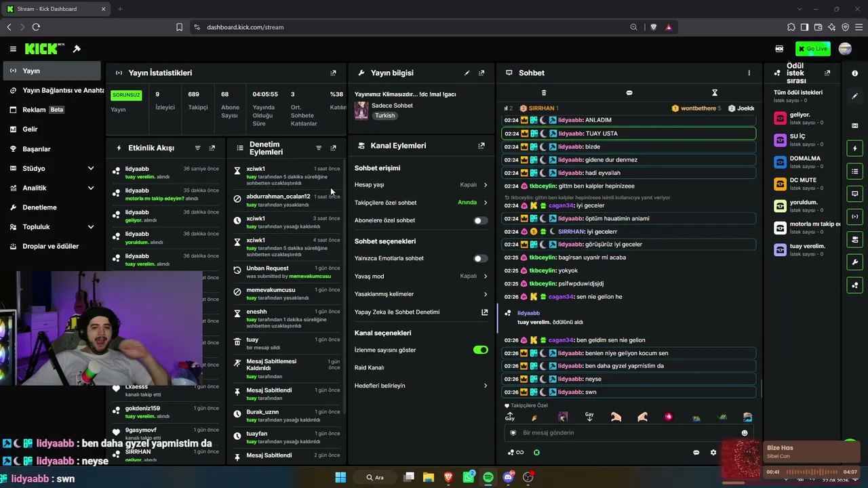Click the rewards dots icon in right sidebar
Image resolution: width=868 pixels, height=488 pixels.
pos(855,285)
